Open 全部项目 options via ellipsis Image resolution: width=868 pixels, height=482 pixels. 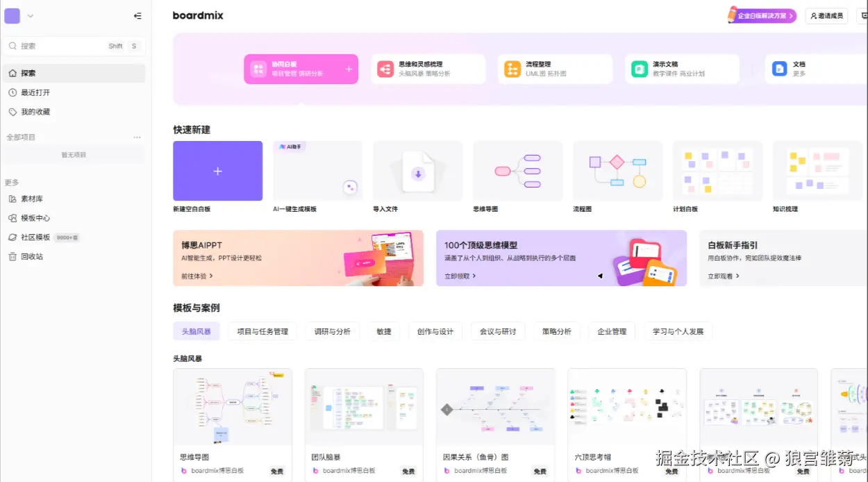pos(137,137)
